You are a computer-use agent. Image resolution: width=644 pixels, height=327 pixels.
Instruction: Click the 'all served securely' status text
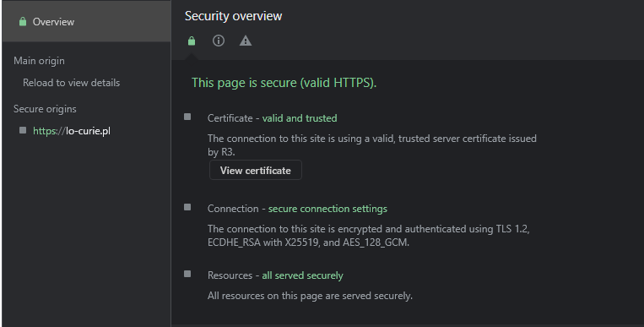[x=302, y=275]
